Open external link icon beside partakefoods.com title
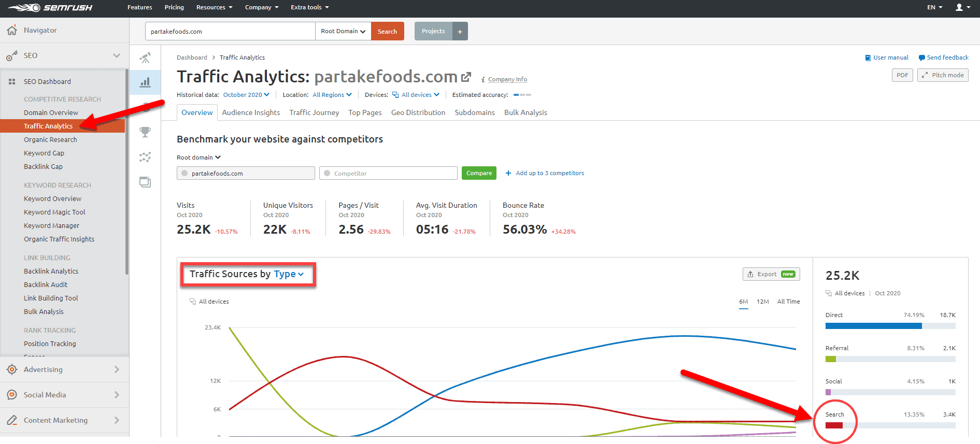The width and height of the screenshot is (980, 444). [466, 77]
